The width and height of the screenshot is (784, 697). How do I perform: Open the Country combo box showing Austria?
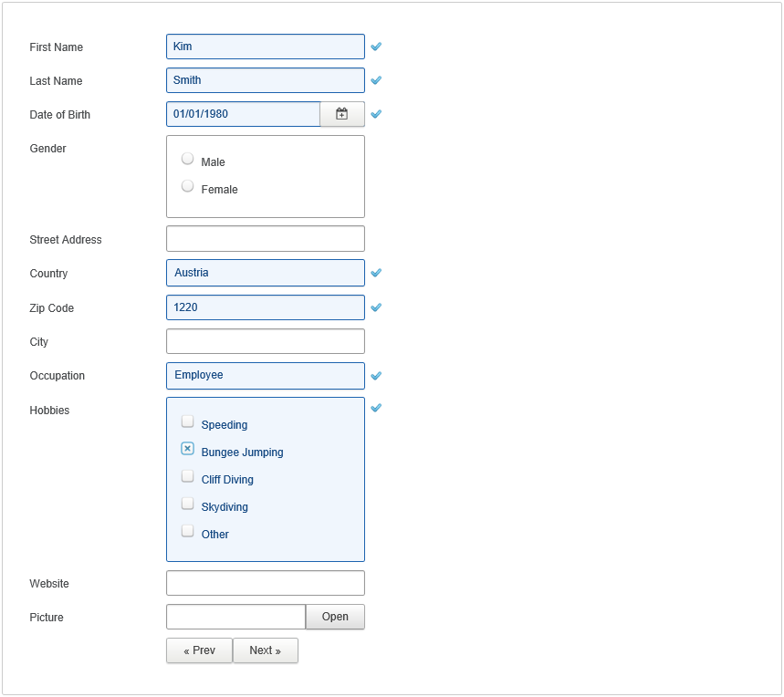pyautogui.click(x=265, y=273)
